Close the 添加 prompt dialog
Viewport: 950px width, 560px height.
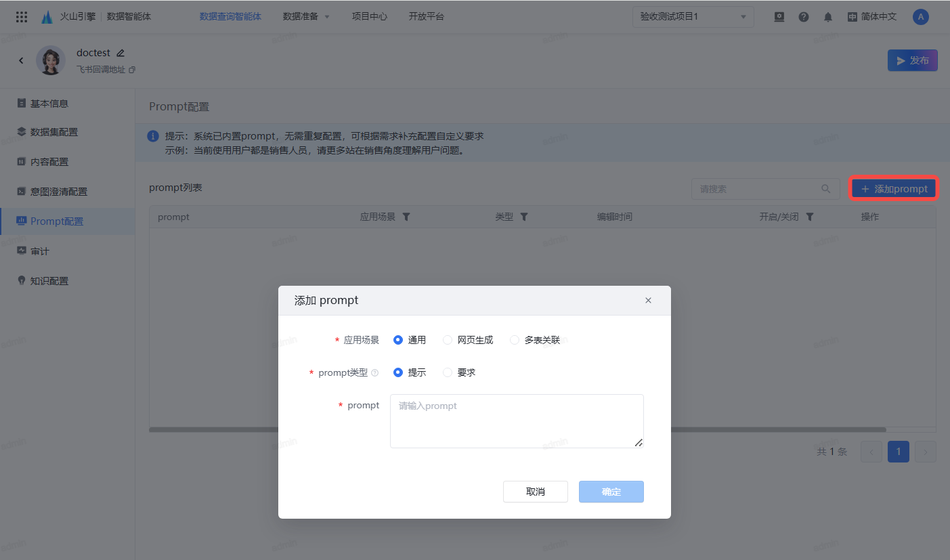click(x=648, y=301)
